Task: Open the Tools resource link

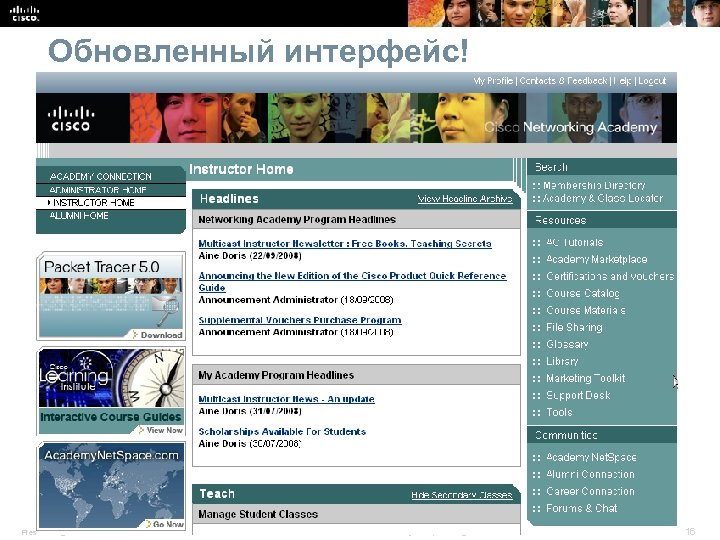Action: 559,412
